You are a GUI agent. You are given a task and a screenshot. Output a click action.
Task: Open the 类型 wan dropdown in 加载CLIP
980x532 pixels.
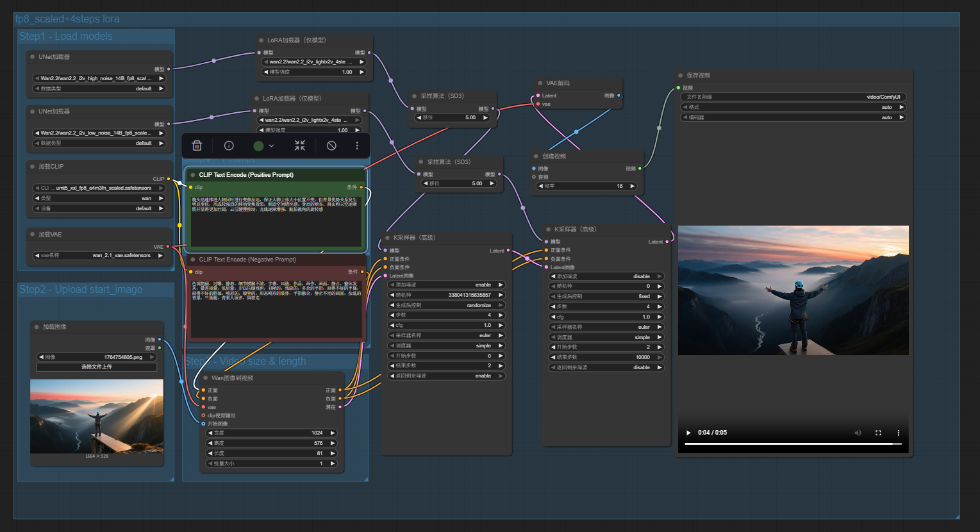pyautogui.click(x=99, y=199)
